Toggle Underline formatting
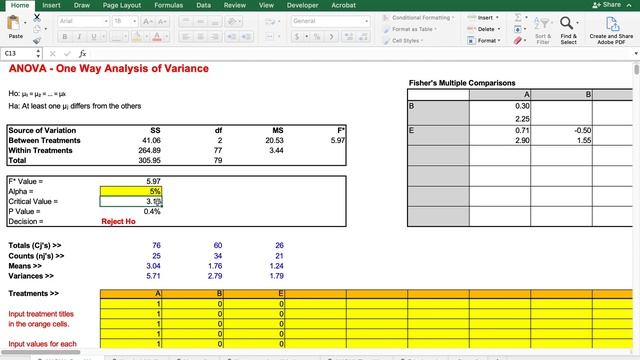640x360 pixels. pos(94,37)
